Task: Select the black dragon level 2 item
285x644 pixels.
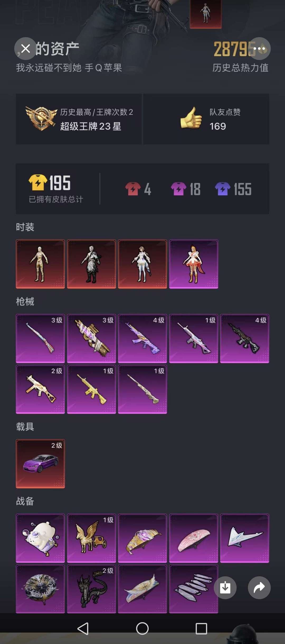Action: [92, 589]
